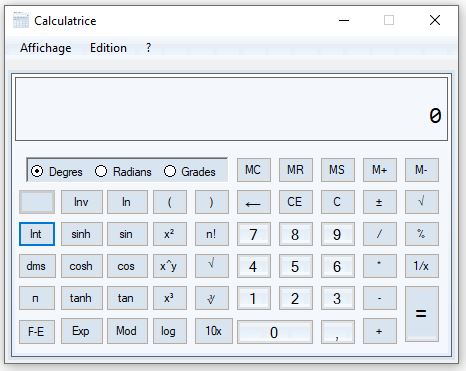This screenshot has width=466, height=371.
Task: Click the equals = button
Action: click(422, 314)
